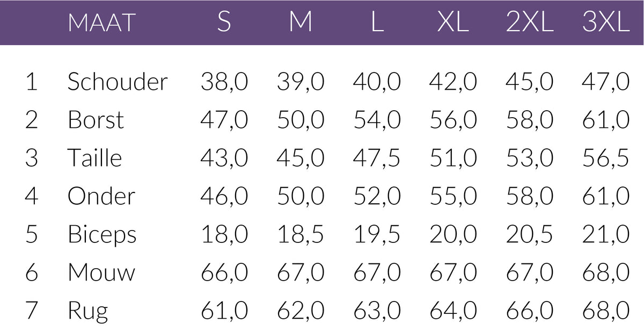Click the Biceps row label
Screen dimensions: 644x330
102,235
